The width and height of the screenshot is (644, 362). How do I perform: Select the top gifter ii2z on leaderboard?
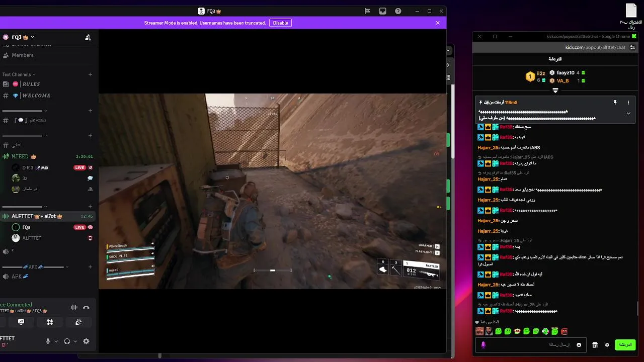click(x=535, y=76)
